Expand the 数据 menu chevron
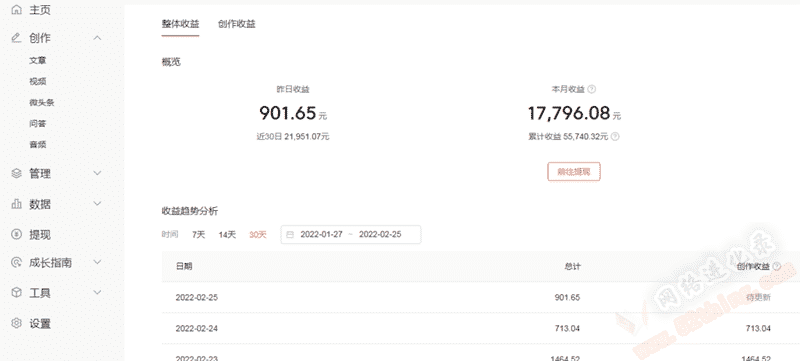Viewport: 800px width, 361px height. click(97, 204)
